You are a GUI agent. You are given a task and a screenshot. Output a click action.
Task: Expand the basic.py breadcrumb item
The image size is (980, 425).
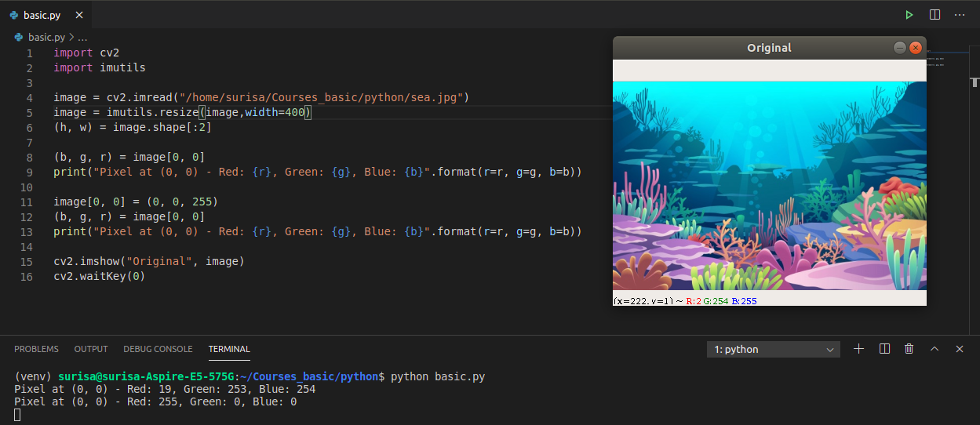46,37
